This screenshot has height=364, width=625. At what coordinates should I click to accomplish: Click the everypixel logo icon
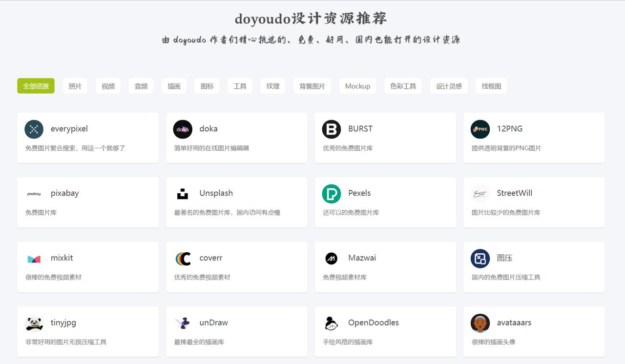pyautogui.click(x=34, y=128)
